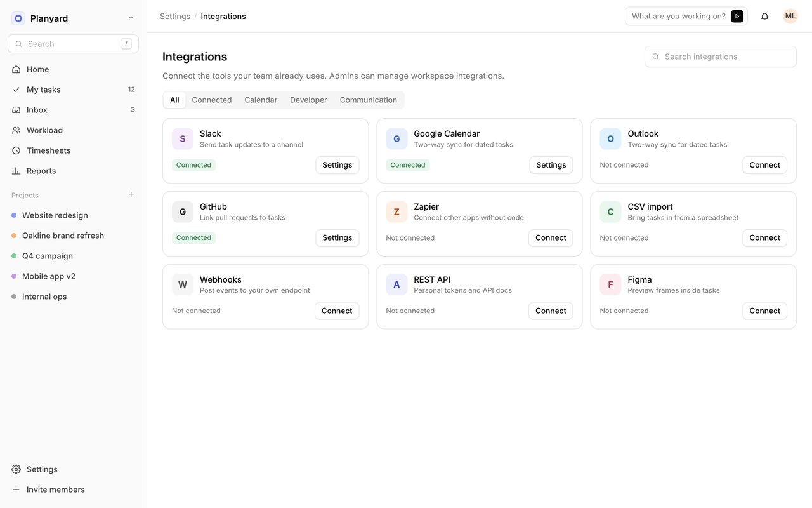Click the Integrations breadcrumb text
Image resolution: width=812 pixels, height=508 pixels.
click(223, 17)
